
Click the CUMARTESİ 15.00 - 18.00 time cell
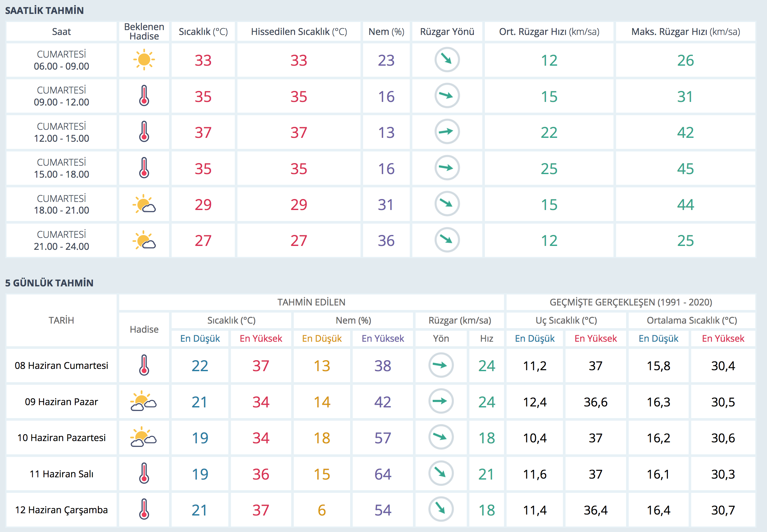click(x=62, y=168)
